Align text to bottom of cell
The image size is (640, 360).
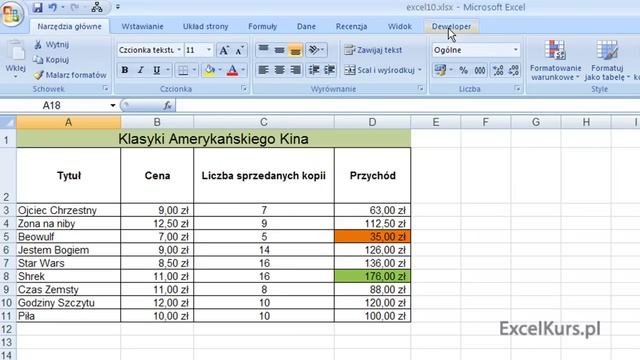click(295, 50)
